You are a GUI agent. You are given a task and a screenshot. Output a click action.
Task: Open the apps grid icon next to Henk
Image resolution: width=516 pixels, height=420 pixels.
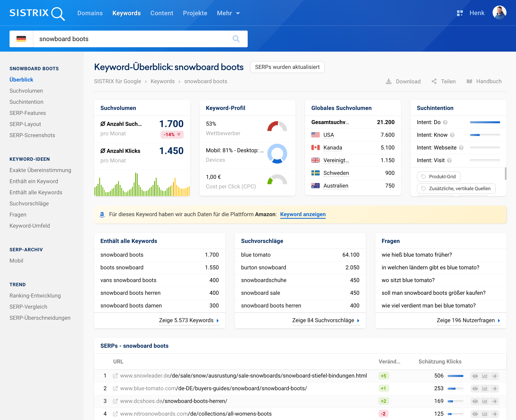(460, 13)
